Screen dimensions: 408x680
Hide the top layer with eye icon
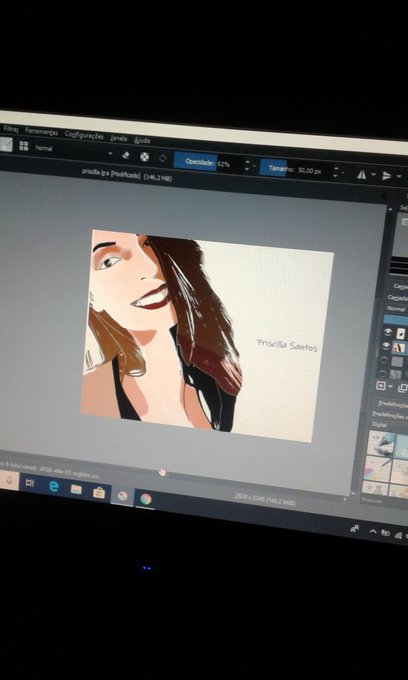click(x=388, y=332)
